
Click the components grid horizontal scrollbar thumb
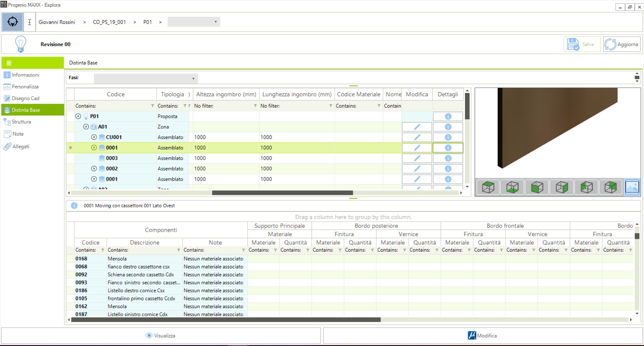(x=226, y=320)
